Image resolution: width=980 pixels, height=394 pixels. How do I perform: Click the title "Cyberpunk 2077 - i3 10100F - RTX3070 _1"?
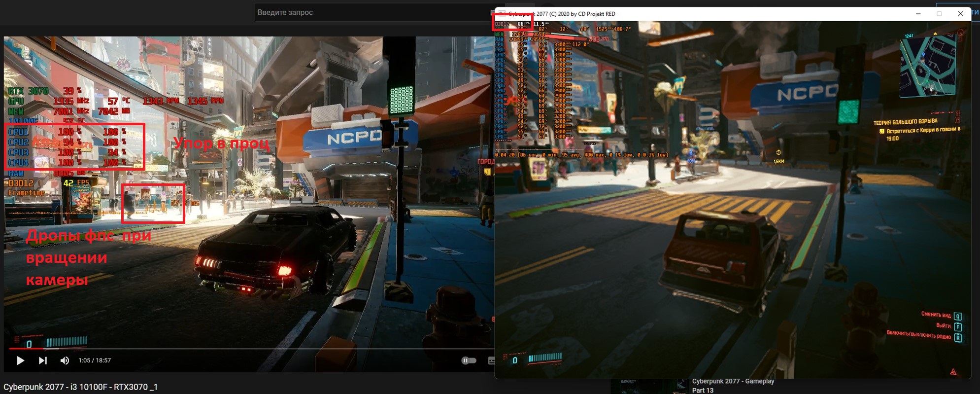80,387
